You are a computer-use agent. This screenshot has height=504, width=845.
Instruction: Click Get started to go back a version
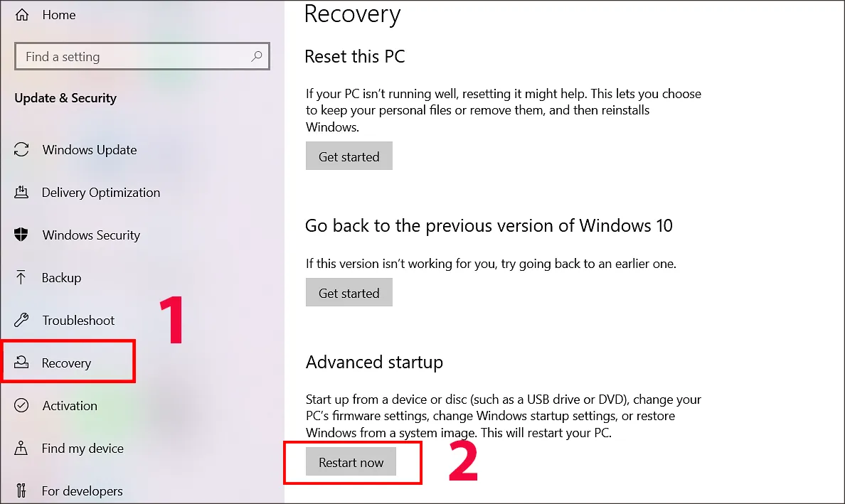click(349, 293)
